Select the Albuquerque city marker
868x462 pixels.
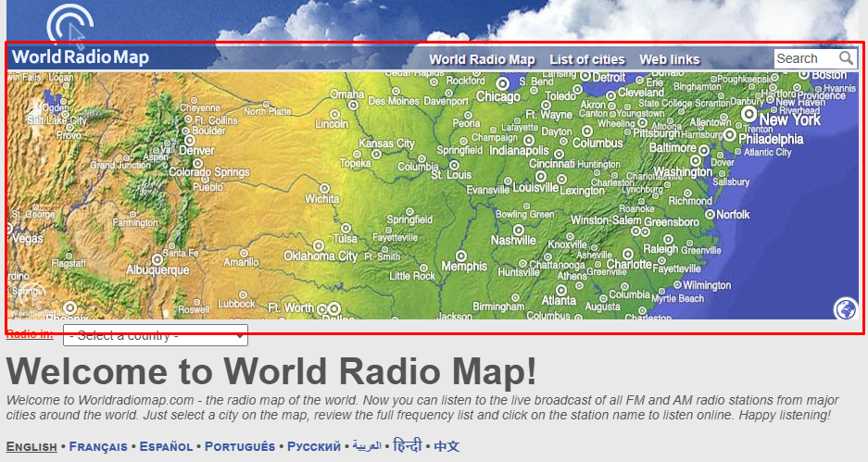157,259
